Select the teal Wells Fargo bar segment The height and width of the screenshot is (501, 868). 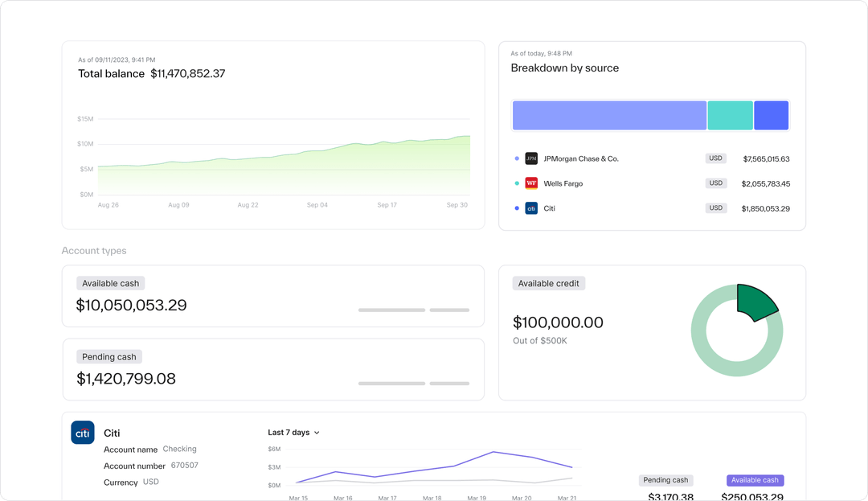[730, 115]
